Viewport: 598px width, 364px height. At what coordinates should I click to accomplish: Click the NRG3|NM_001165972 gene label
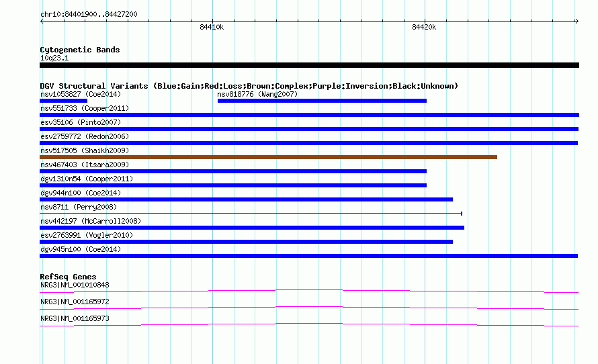pyautogui.click(x=75, y=302)
